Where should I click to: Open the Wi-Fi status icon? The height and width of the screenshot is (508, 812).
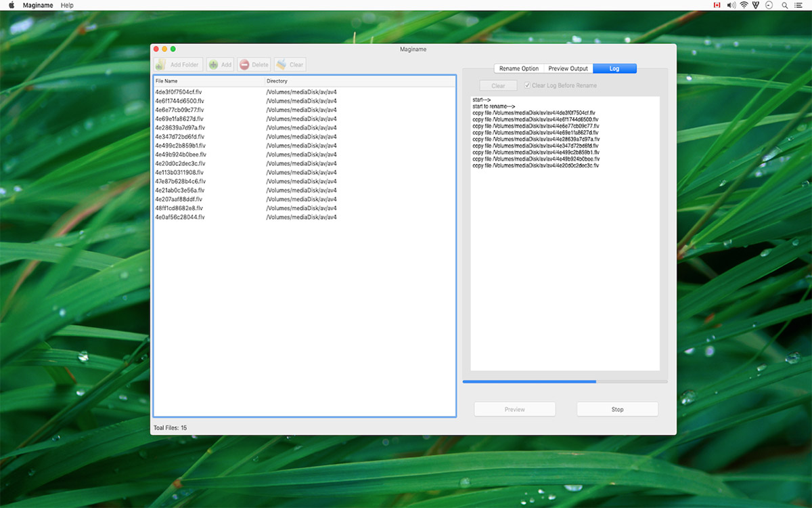[744, 5]
